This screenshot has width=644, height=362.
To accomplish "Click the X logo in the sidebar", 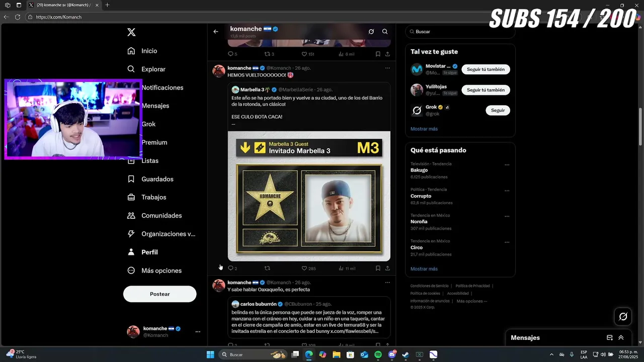I will (131, 32).
